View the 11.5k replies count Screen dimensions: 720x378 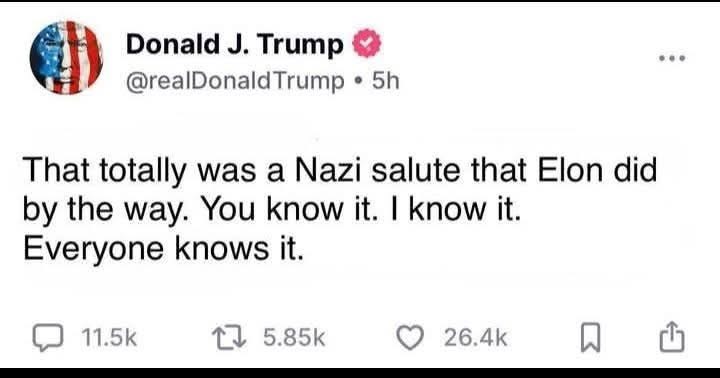(109, 339)
